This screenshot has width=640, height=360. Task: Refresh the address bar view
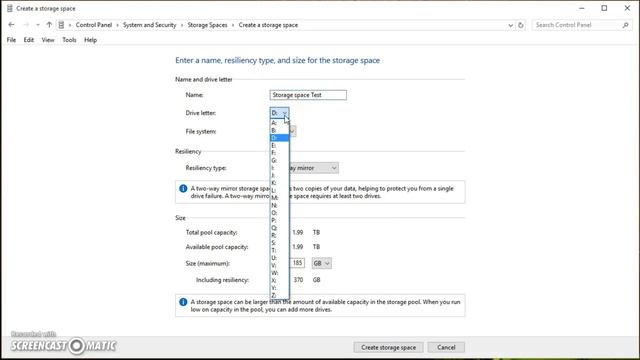[x=521, y=25]
